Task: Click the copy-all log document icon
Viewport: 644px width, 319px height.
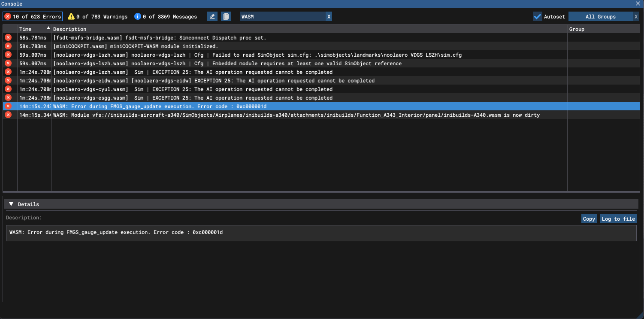Action: click(226, 16)
